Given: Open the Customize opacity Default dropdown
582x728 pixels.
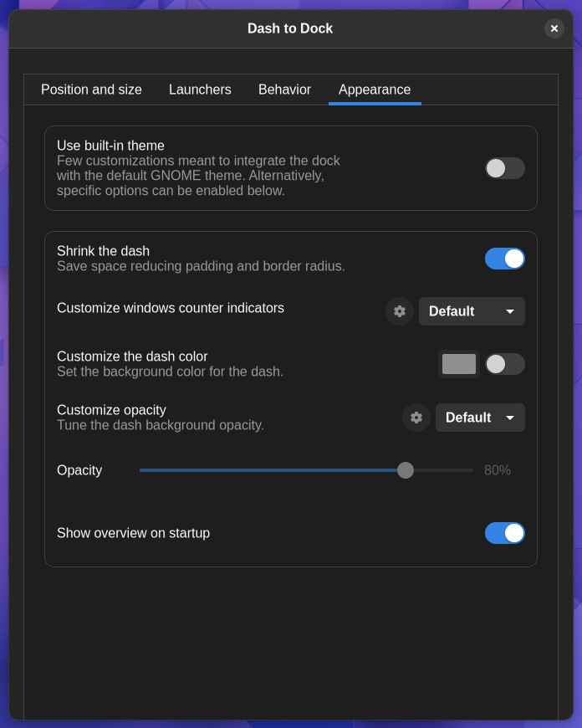Looking at the screenshot, I should [480, 418].
